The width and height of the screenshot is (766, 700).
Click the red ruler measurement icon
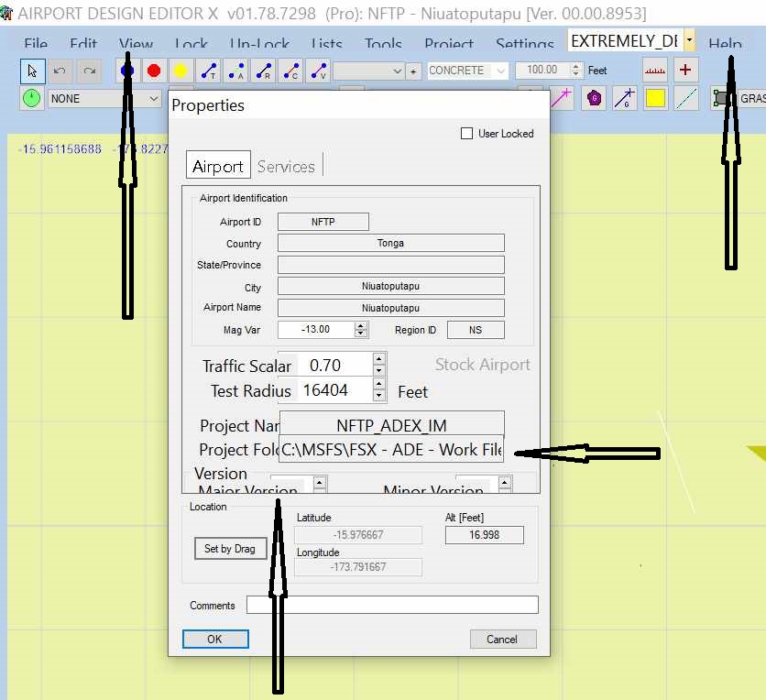(x=654, y=71)
